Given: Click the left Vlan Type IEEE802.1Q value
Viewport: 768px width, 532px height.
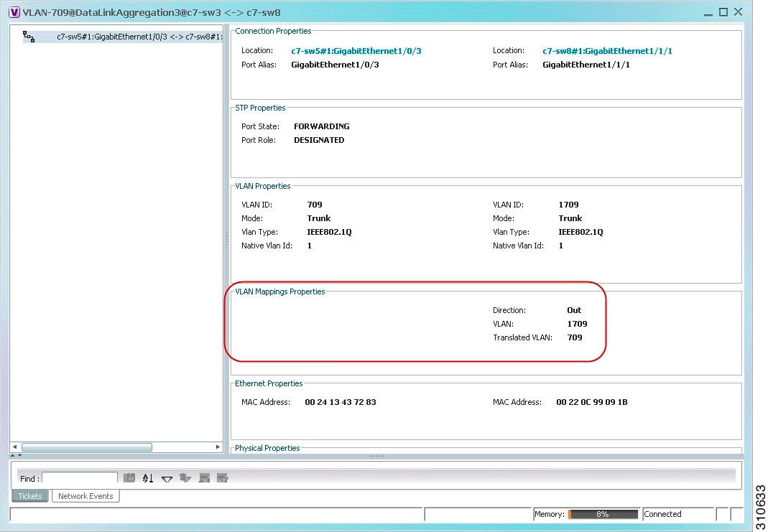Looking at the screenshot, I should [x=329, y=232].
